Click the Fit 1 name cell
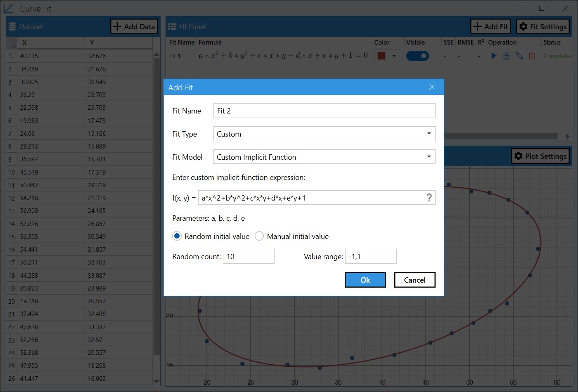The width and height of the screenshot is (578, 392). point(175,56)
